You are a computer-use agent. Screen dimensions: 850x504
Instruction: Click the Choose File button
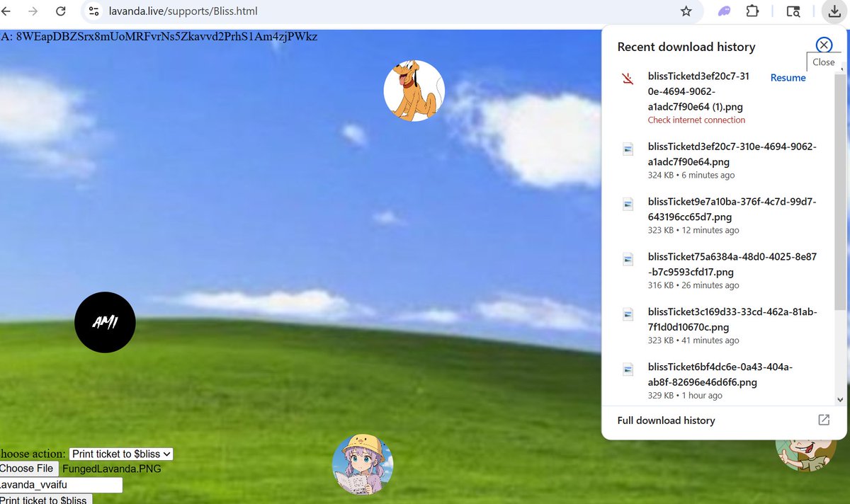(28, 469)
